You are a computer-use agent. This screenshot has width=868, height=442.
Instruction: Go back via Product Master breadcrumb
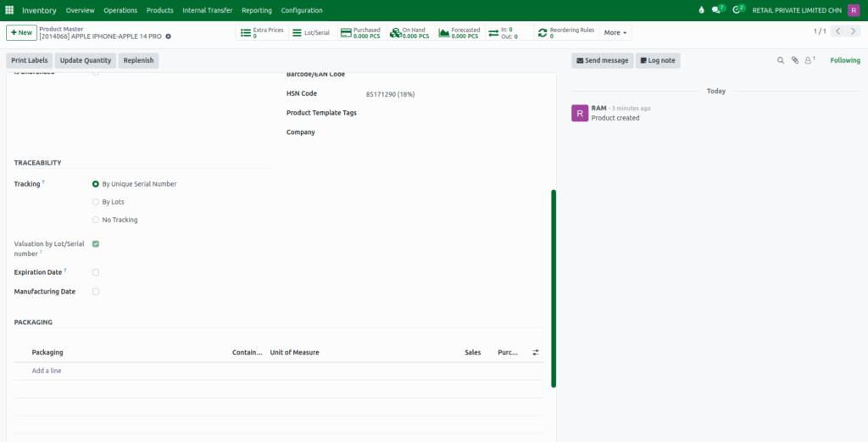click(x=61, y=29)
